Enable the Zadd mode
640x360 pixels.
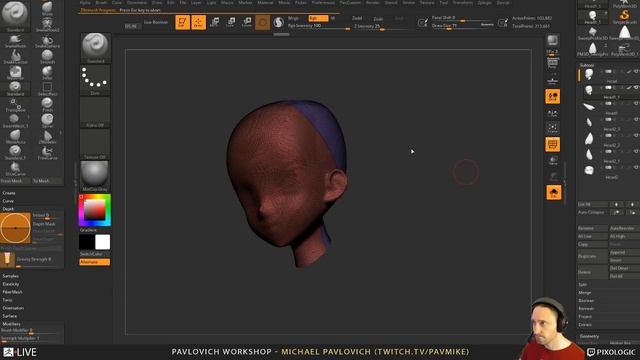pos(357,18)
